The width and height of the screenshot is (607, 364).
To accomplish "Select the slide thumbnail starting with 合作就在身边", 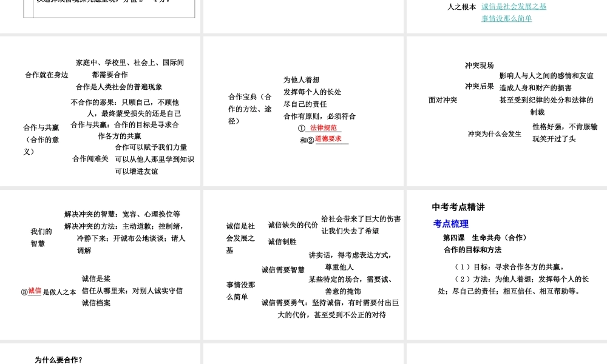I will point(100,112).
